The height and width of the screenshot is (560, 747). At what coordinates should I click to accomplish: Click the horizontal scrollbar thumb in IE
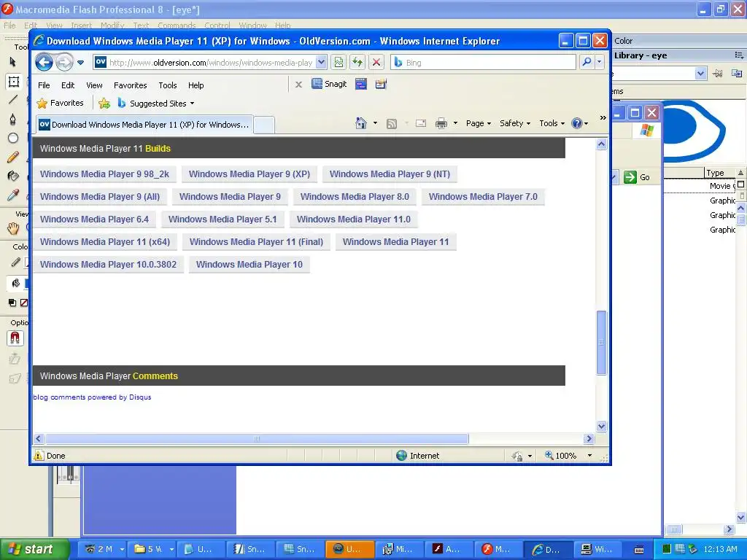257,438
